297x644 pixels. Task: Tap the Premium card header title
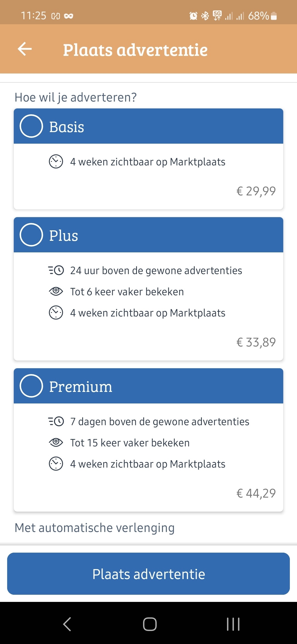pyautogui.click(x=81, y=387)
